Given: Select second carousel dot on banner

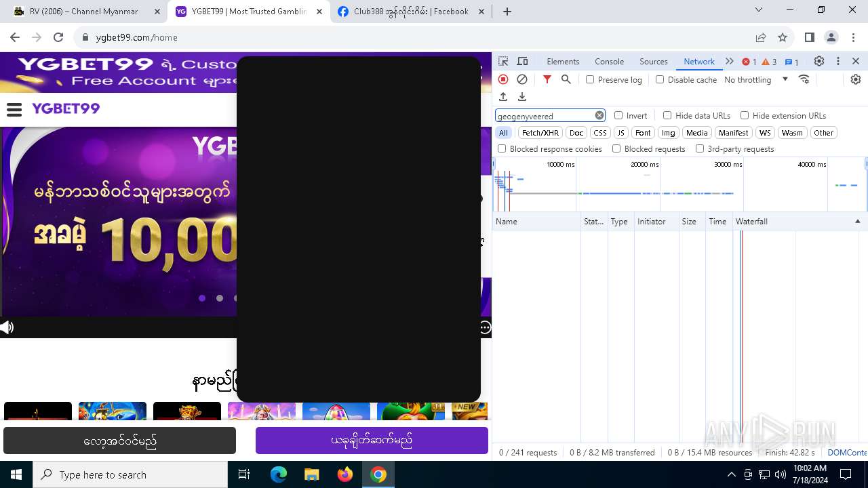Looking at the screenshot, I should (220, 298).
